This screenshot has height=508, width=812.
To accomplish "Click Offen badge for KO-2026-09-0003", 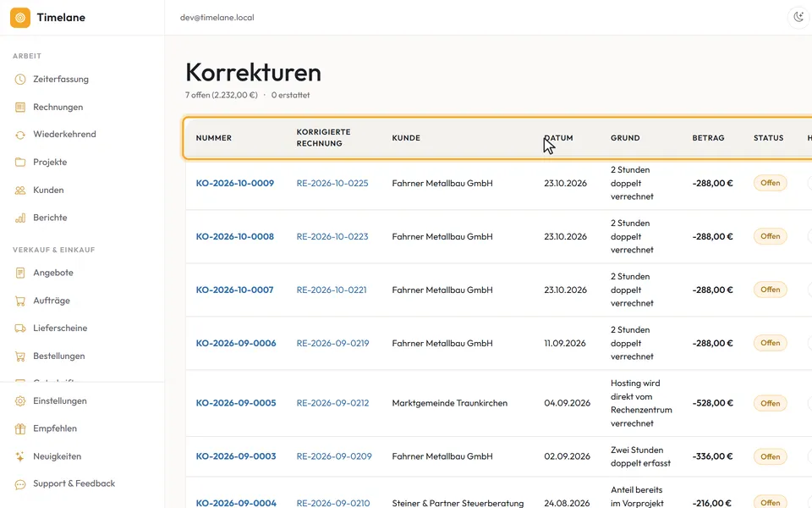I will pyautogui.click(x=770, y=456).
